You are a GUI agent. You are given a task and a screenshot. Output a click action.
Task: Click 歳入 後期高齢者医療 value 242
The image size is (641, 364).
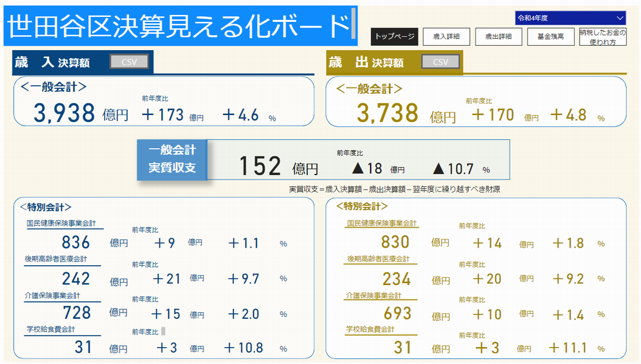coord(76,278)
